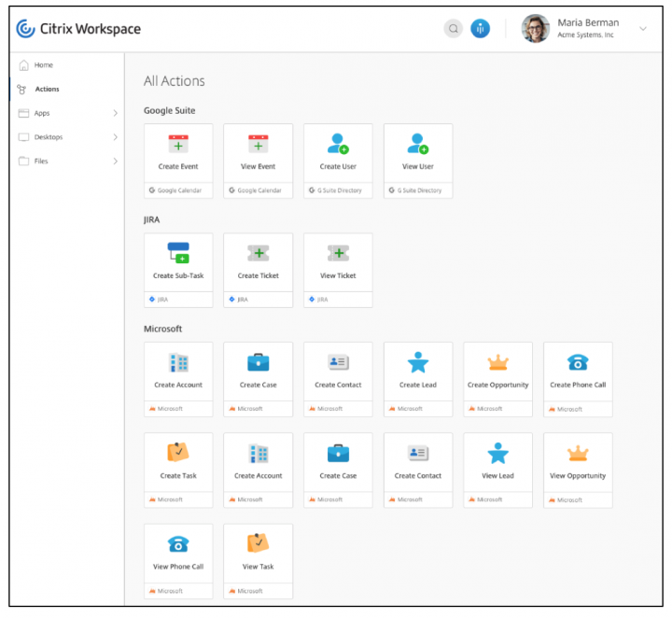Viewport: 672px width, 618px height.
Task: Open the search magnifier icon
Action: [x=453, y=29]
